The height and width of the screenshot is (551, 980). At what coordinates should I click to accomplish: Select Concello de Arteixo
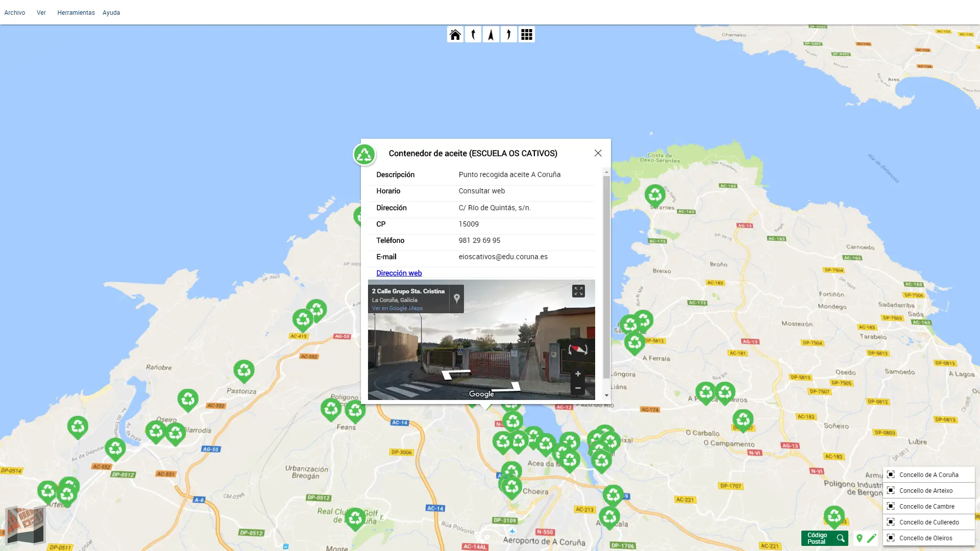(928, 490)
